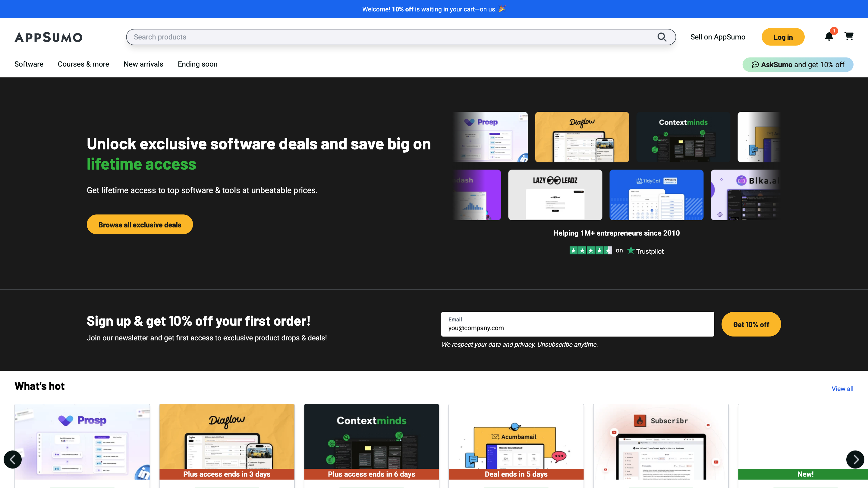868x488 pixels.
Task: Click View all in What's hot
Action: coord(842,389)
